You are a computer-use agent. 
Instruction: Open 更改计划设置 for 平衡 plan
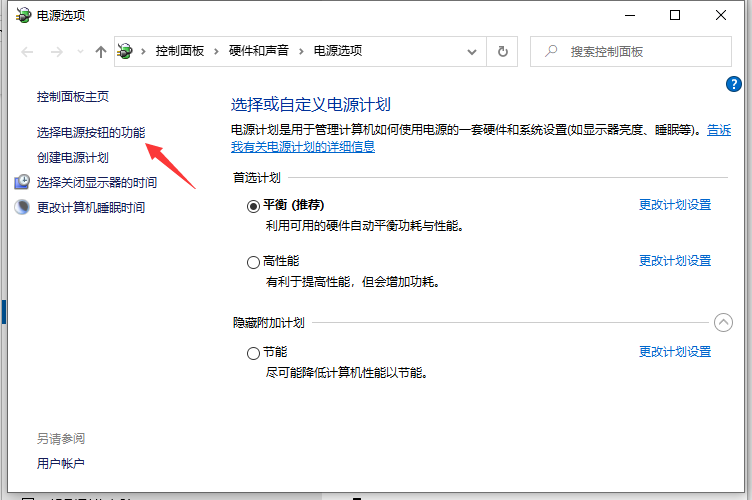(675, 205)
